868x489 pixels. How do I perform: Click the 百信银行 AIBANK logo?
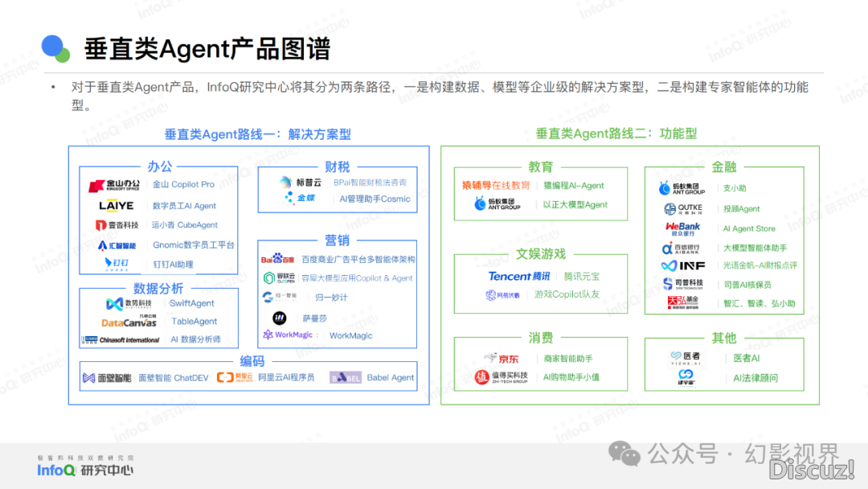pyautogui.click(x=682, y=248)
